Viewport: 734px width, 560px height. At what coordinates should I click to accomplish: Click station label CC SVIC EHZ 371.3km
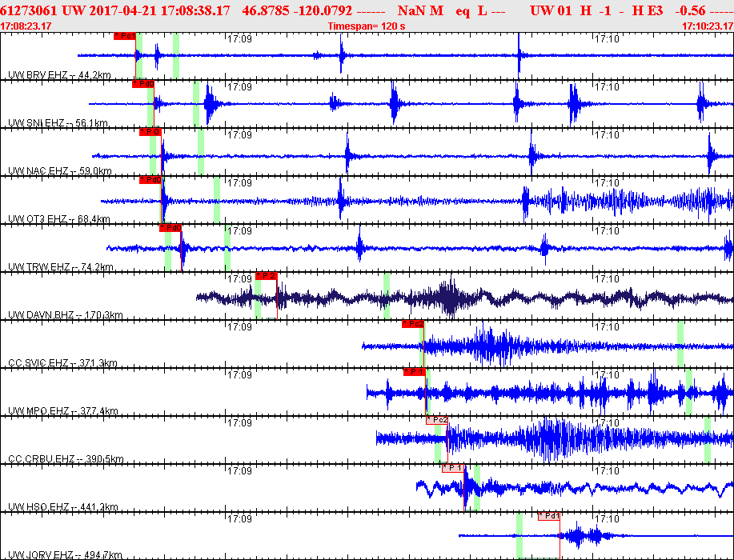[x=62, y=363]
